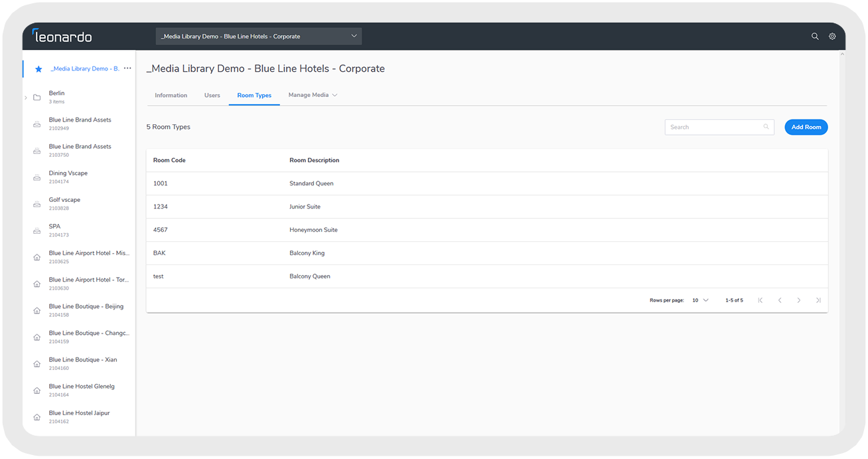
Task: Open Blue Line Hostel Jaipur
Action: [x=79, y=416]
